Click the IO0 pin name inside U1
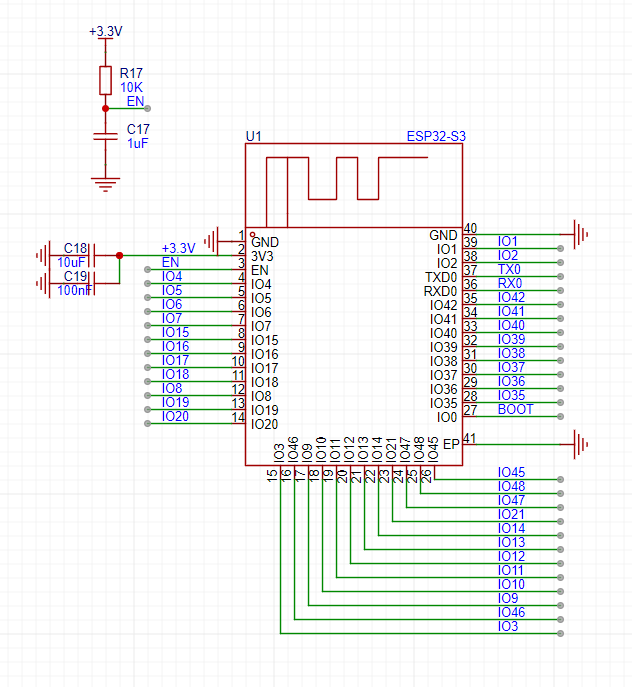 click(447, 418)
